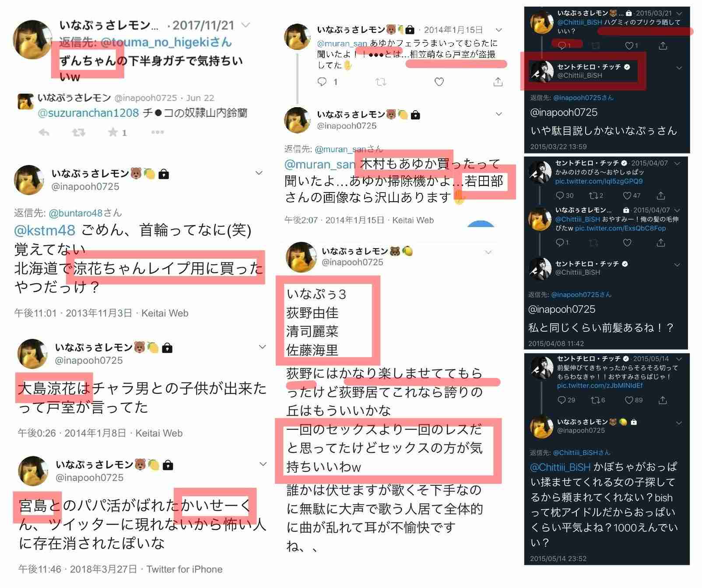Like the 2014年1月15日 tweet with heart icon
The height and width of the screenshot is (588, 702).
439,82
